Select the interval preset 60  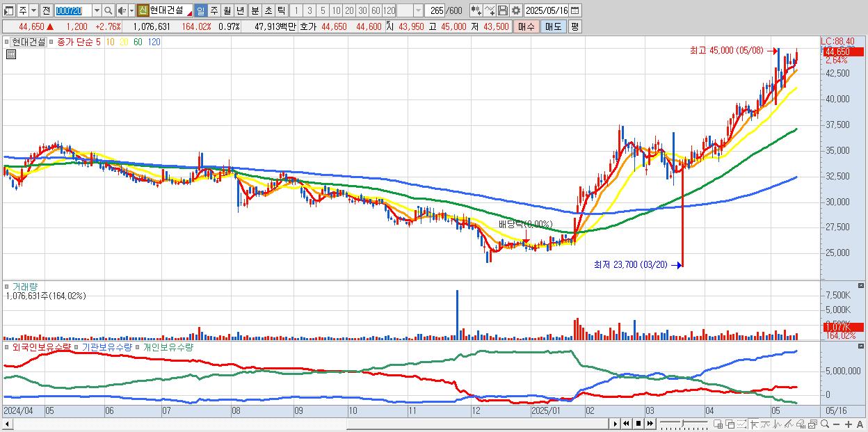[376, 10]
